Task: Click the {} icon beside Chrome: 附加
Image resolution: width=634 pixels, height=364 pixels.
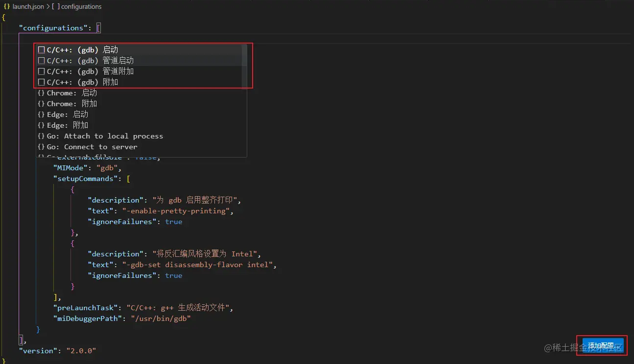Action: pyautogui.click(x=41, y=103)
